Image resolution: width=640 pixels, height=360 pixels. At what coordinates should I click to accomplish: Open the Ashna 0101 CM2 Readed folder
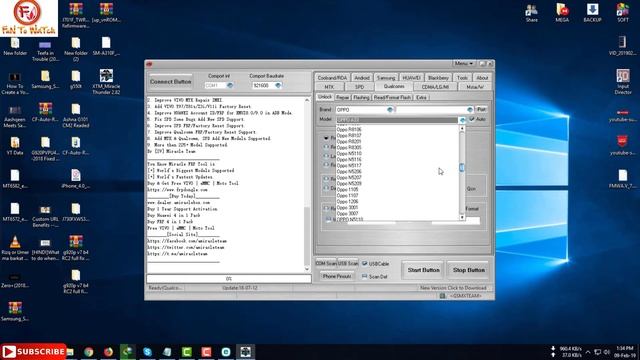(76, 116)
